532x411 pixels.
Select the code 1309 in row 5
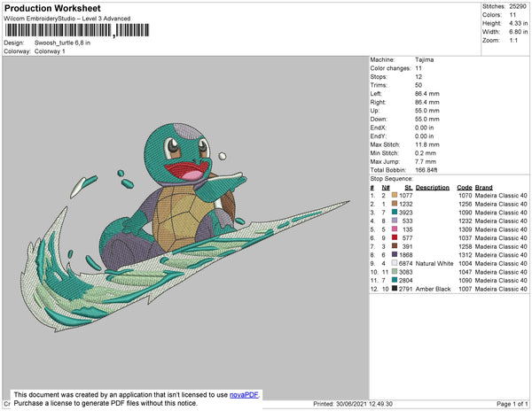[x=465, y=229]
